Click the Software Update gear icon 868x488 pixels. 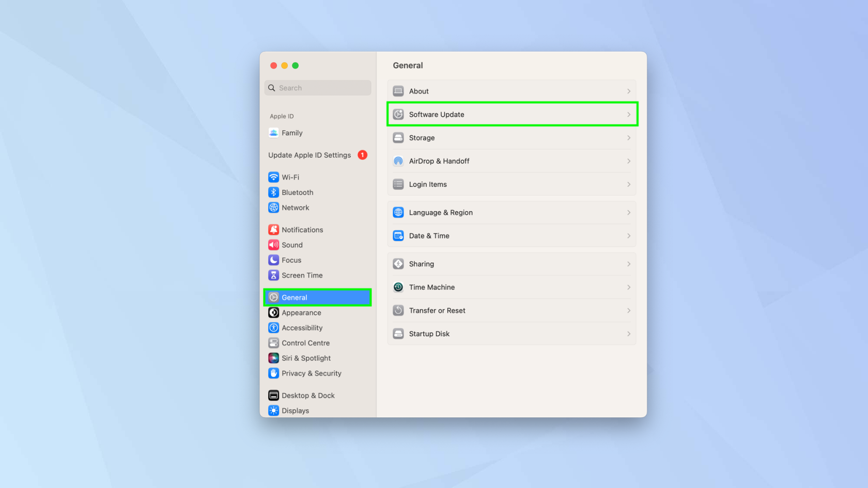click(398, 115)
